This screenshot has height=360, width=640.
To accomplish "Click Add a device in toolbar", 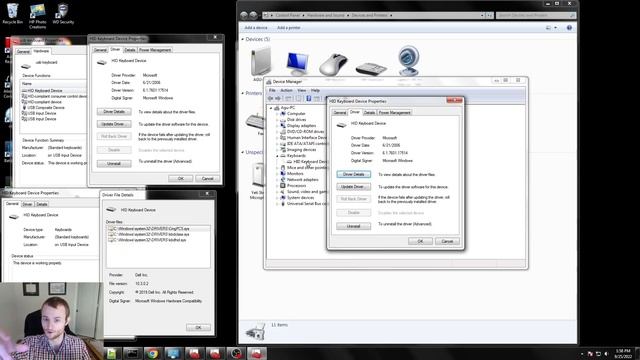I will pyautogui.click(x=256, y=28).
